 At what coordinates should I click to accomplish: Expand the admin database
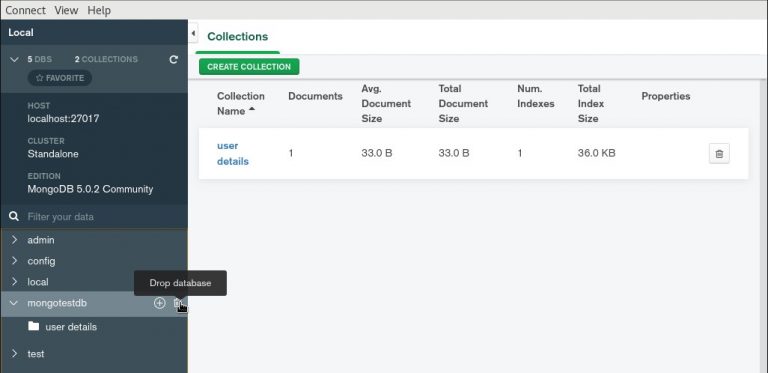(x=14, y=239)
